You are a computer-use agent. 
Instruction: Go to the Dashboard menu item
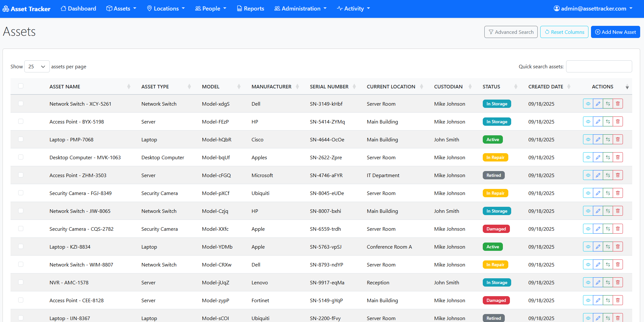[x=78, y=9]
